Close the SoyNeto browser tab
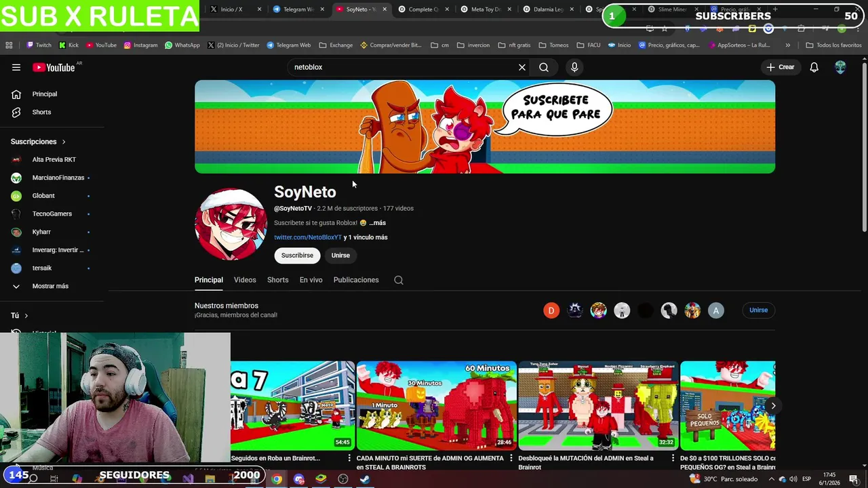 (385, 9)
